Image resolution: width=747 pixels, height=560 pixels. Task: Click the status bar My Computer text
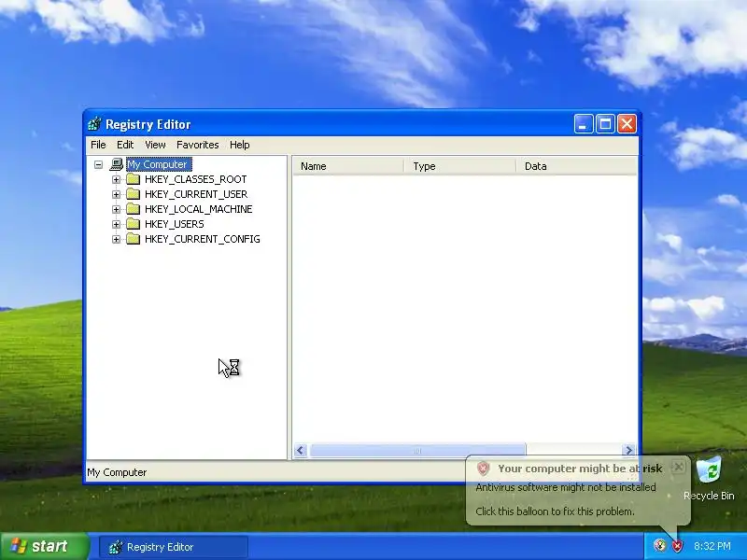pos(117,472)
